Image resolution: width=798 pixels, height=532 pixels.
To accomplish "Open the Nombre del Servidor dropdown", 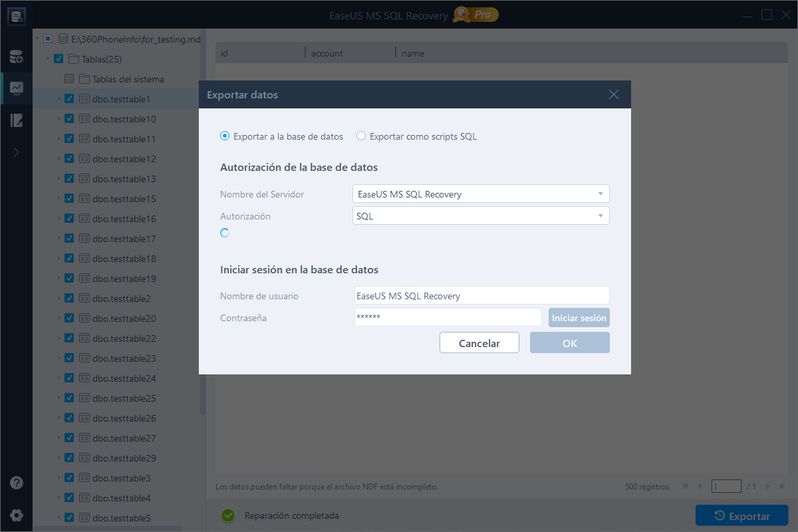I will click(481, 194).
